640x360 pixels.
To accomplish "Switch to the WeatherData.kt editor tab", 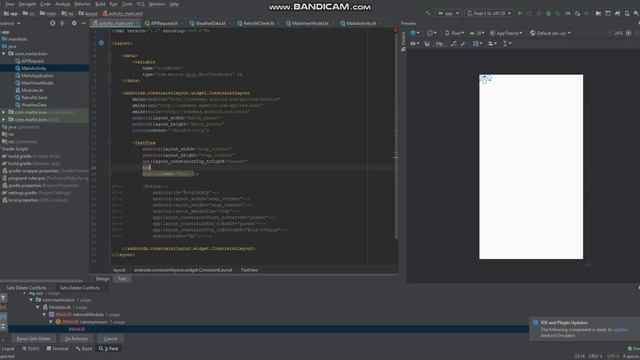I will [211, 23].
